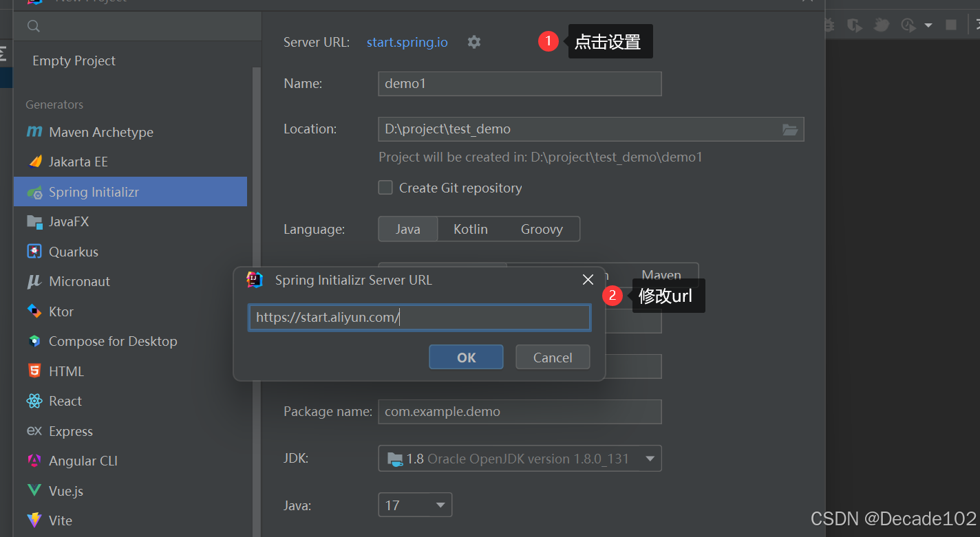The image size is (980, 537).
Task: Click the generators list vertical scrollbar
Action: 257,302
